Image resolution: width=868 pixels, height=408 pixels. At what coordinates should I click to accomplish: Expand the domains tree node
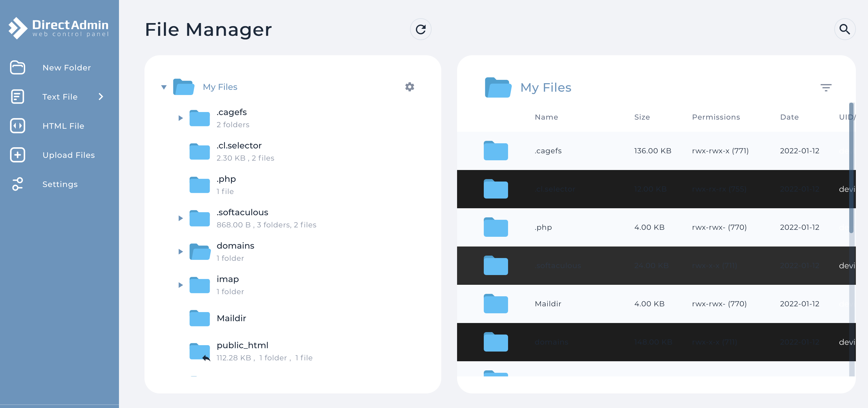(x=181, y=251)
